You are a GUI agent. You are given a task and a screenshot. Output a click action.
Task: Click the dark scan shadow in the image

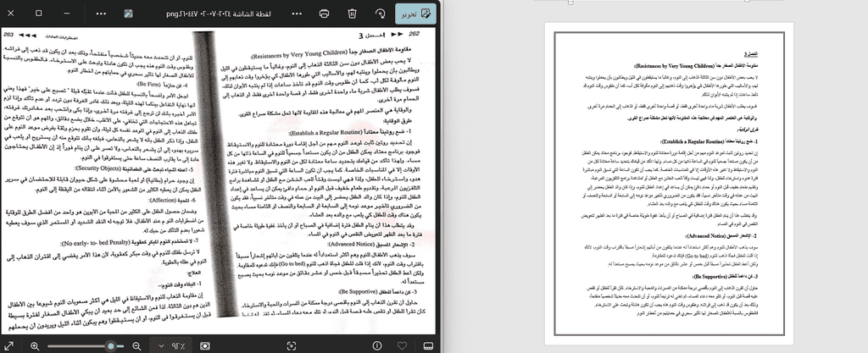coord(214,175)
